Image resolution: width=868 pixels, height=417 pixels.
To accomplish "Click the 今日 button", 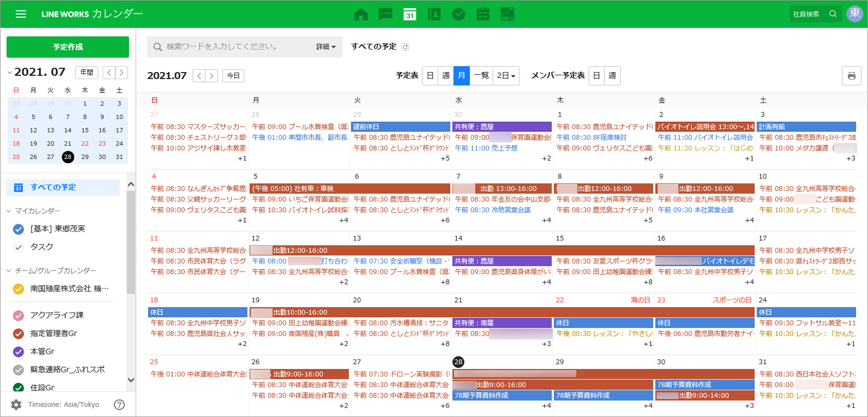I will [233, 76].
